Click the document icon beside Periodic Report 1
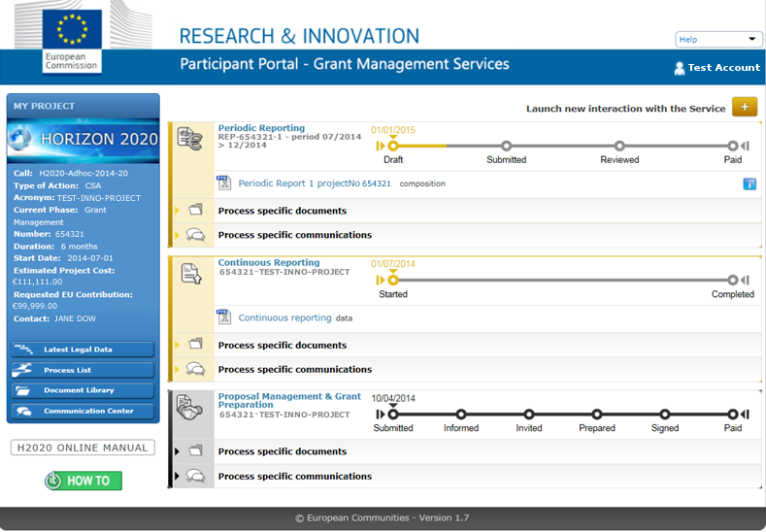Viewport: 766px width, 532px height. [223, 183]
